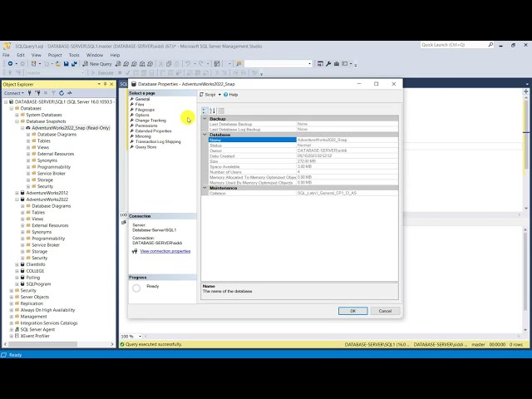Select the Query Store page in dialog
This screenshot has height=399, width=532.
tap(146, 147)
